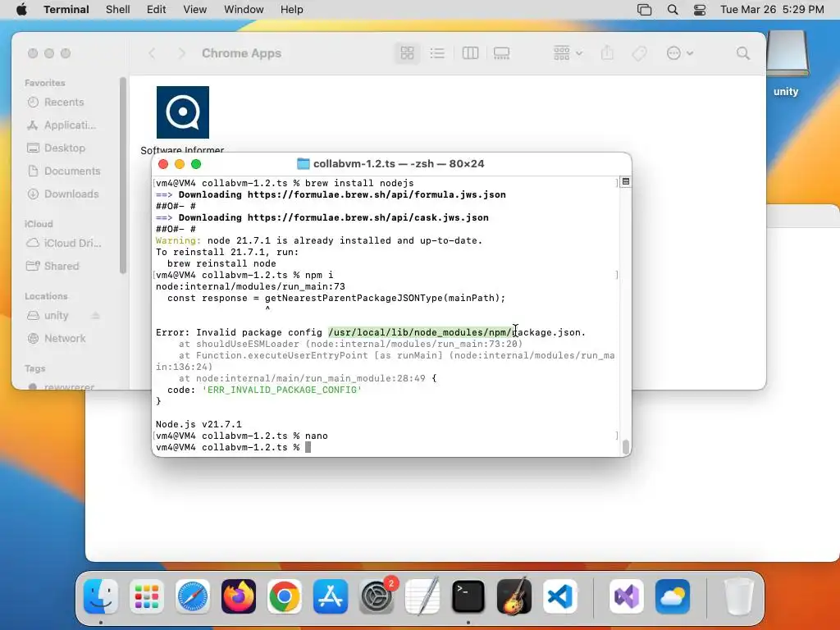The image size is (840, 630).
Task: Select unity volume in Finder sidebar
Action: [48, 316]
